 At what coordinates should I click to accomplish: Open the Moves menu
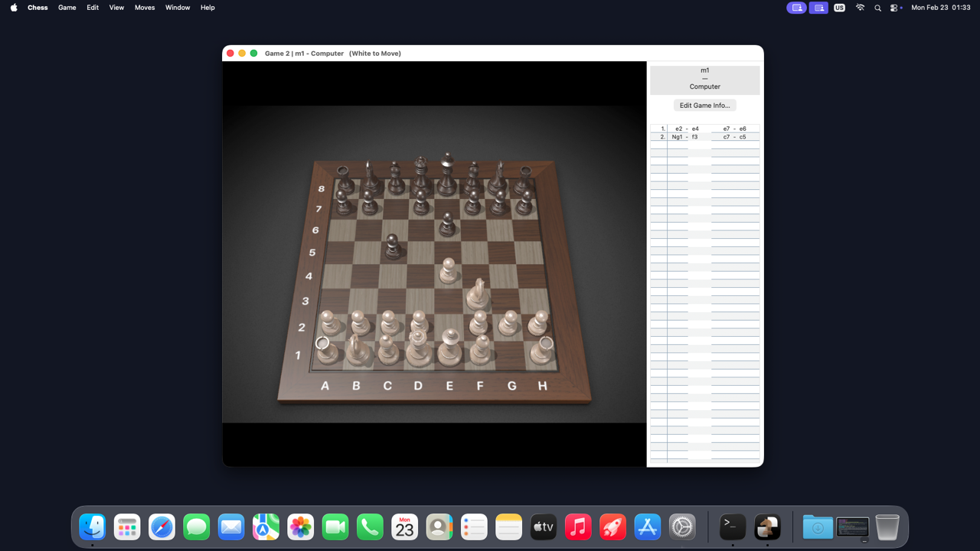(x=145, y=8)
